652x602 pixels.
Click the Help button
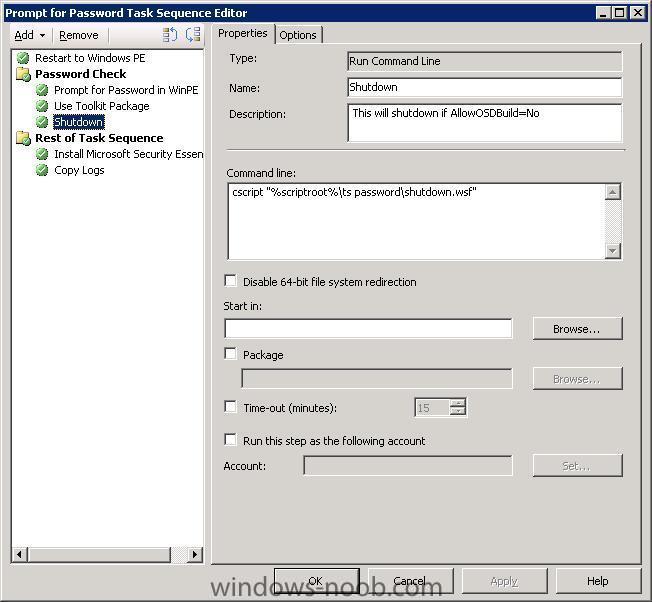(x=598, y=580)
